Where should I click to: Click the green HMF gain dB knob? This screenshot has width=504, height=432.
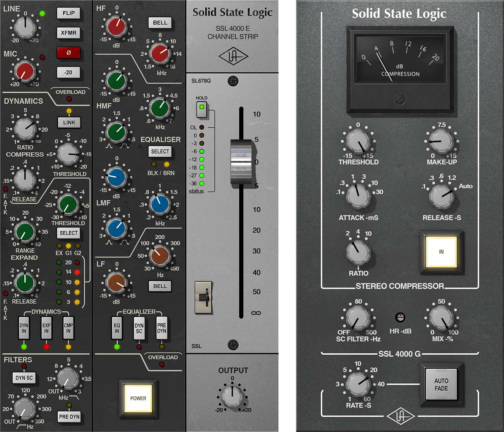pos(116,81)
